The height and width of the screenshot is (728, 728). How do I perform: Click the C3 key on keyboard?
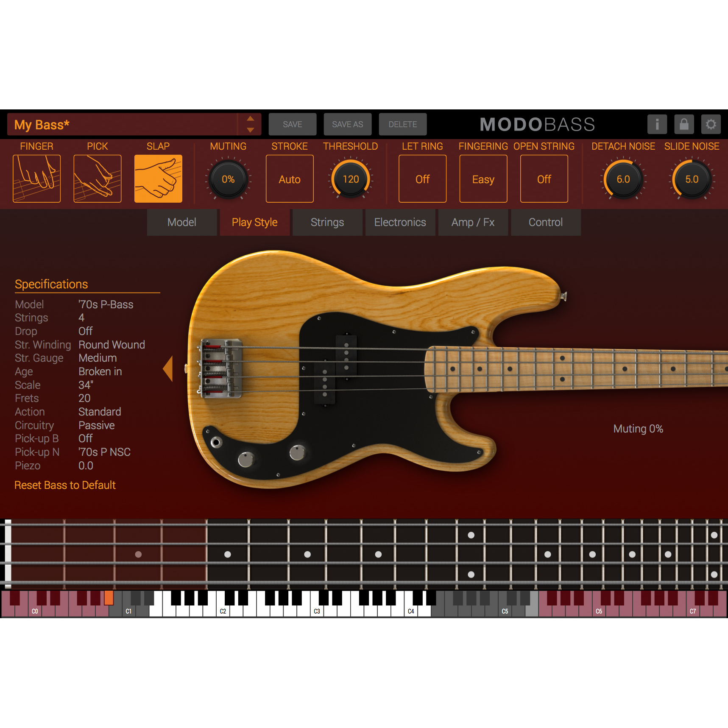(317, 611)
